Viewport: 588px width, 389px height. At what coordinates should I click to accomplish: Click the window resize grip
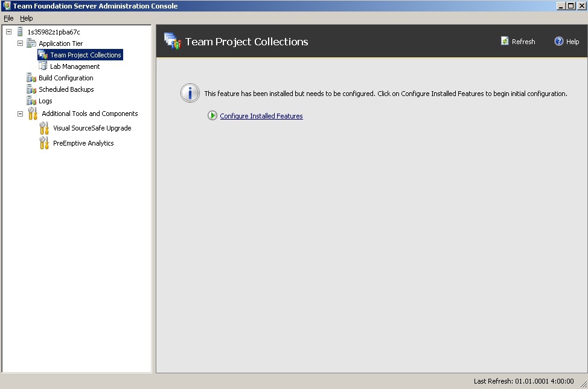pos(584,384)
